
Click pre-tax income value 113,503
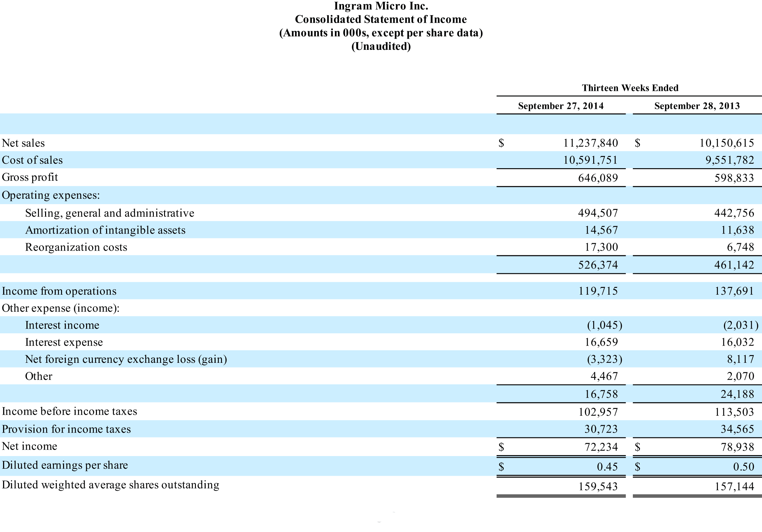(x=735, y=412)
